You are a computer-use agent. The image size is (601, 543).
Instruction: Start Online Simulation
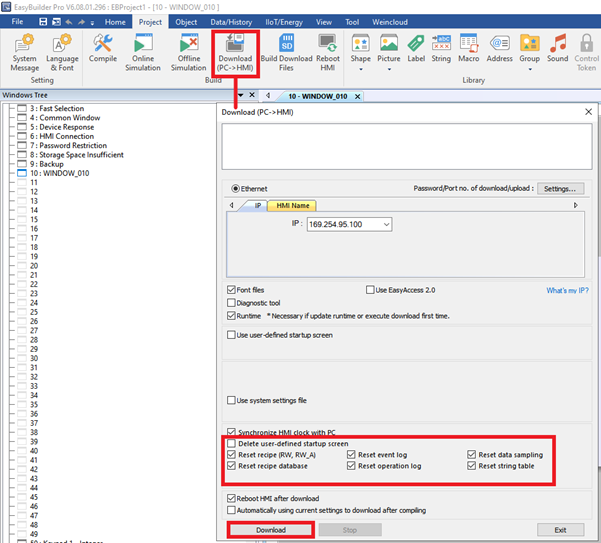143,53
